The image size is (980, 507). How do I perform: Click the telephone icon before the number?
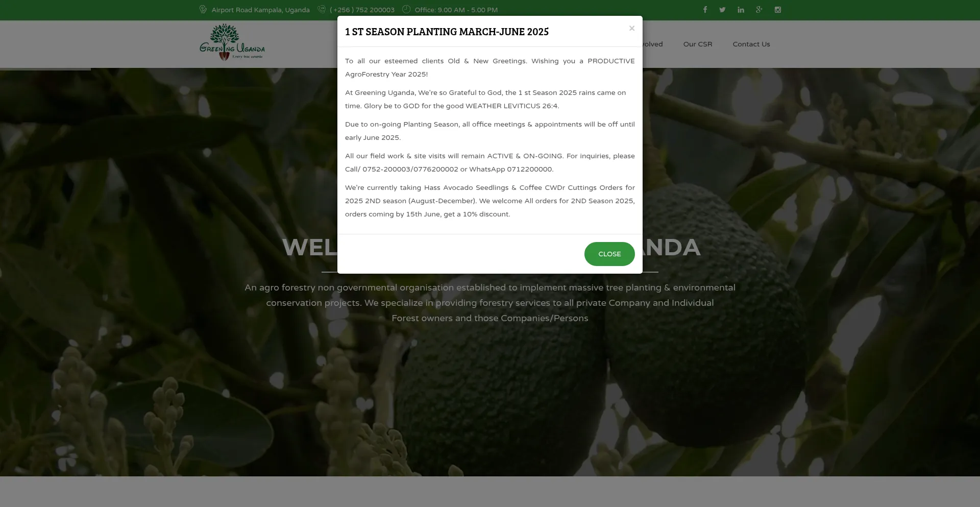(x=322, y=10)
